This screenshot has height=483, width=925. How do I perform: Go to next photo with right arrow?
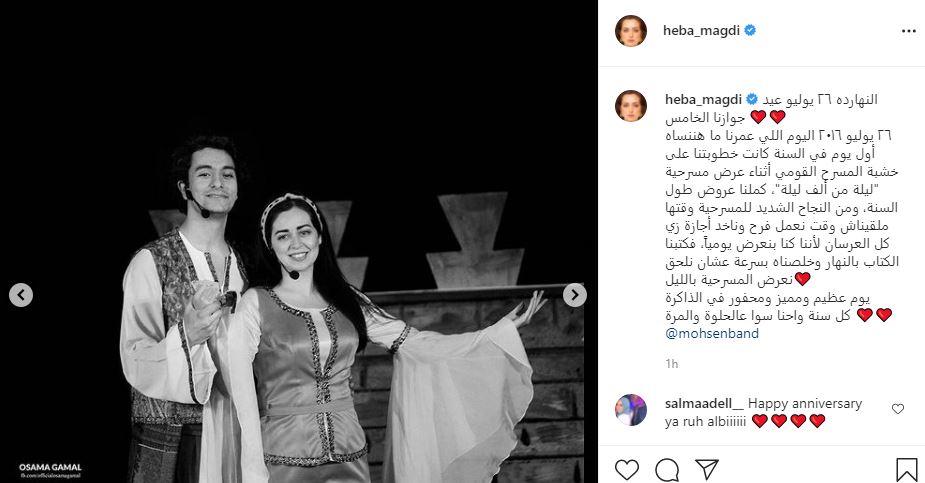(x=575, y=295)
